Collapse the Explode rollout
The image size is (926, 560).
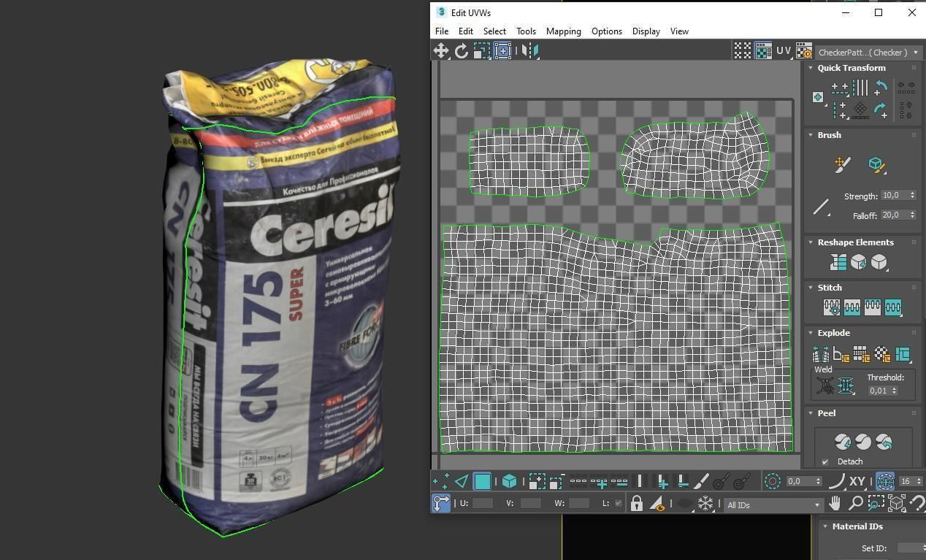click(811, 333)
